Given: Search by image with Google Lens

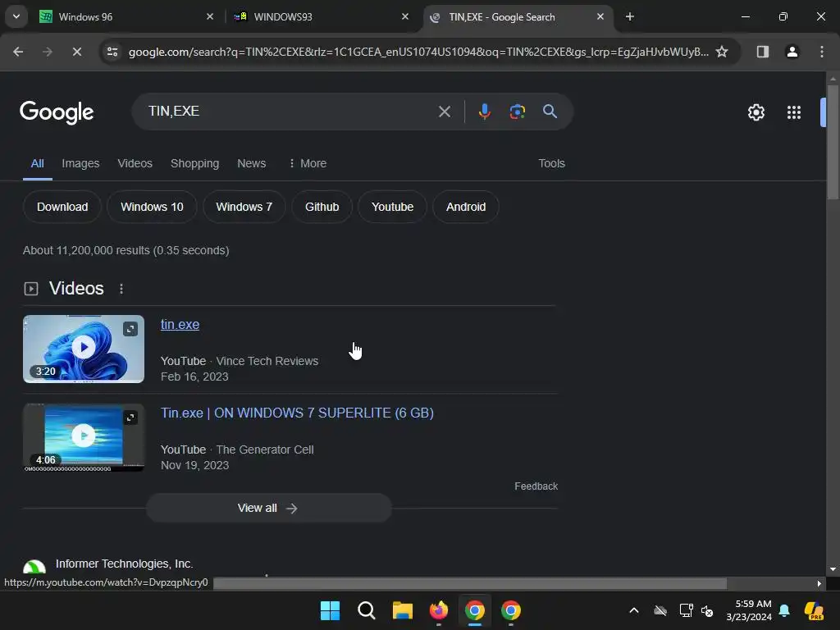Looking at the screenshot, I should tap(518, 112).
